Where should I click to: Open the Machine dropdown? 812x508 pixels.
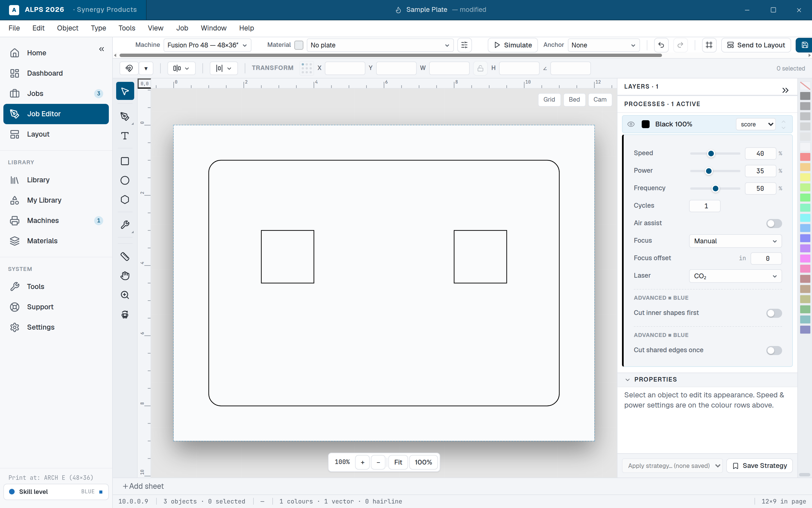tap(207, 45)
